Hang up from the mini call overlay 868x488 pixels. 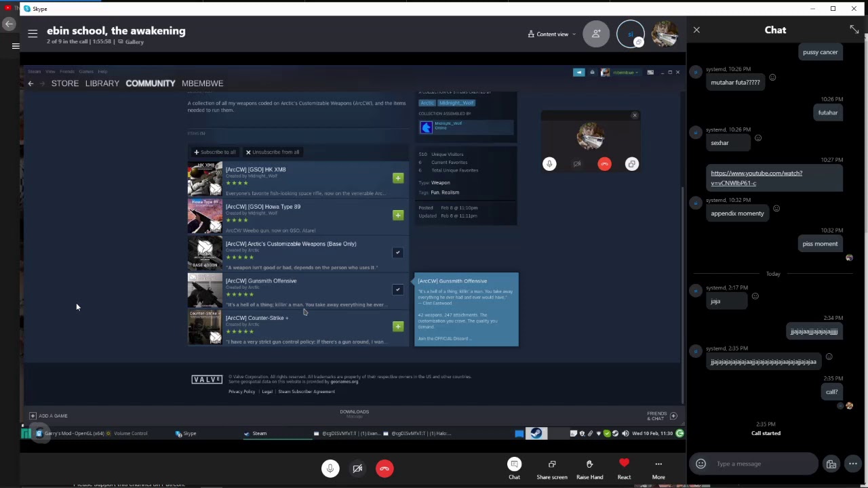(x=604, y=164)
